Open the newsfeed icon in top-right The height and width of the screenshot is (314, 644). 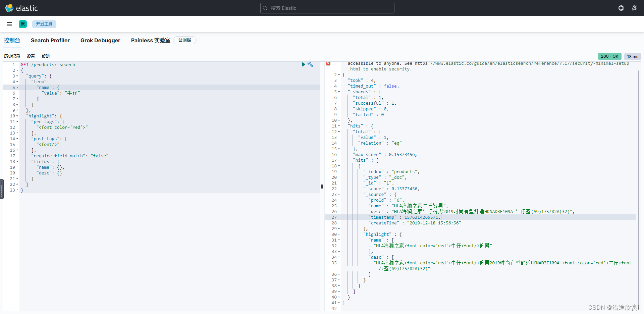point(634,8)
